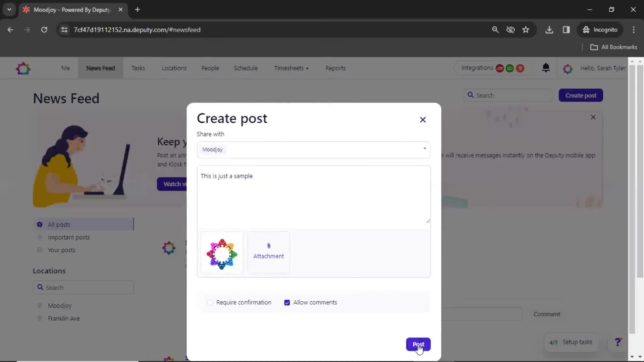Click the help question mark icon bottom right
Image resolution: width=644 pixels, height=362 pixels.
coord(617,342)
